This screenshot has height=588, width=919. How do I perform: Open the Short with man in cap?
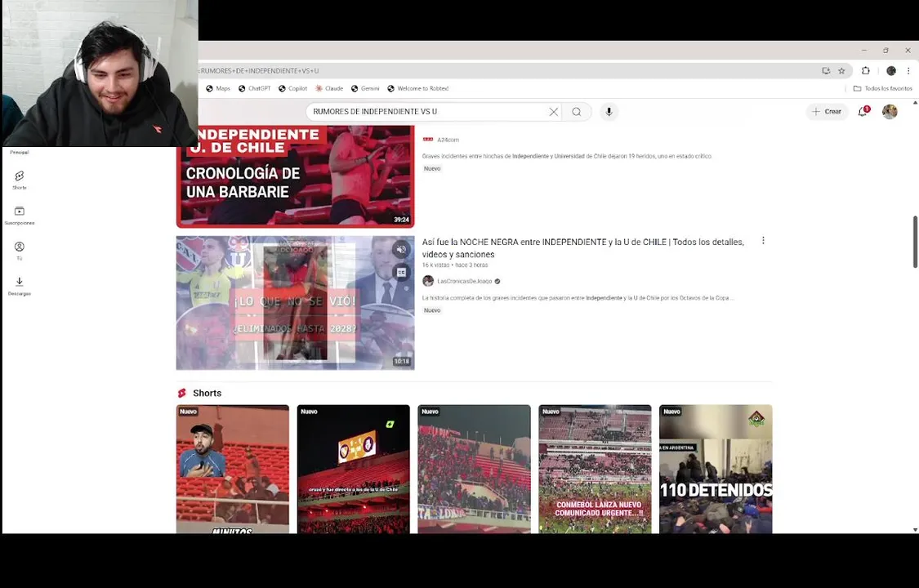[233, 469]
